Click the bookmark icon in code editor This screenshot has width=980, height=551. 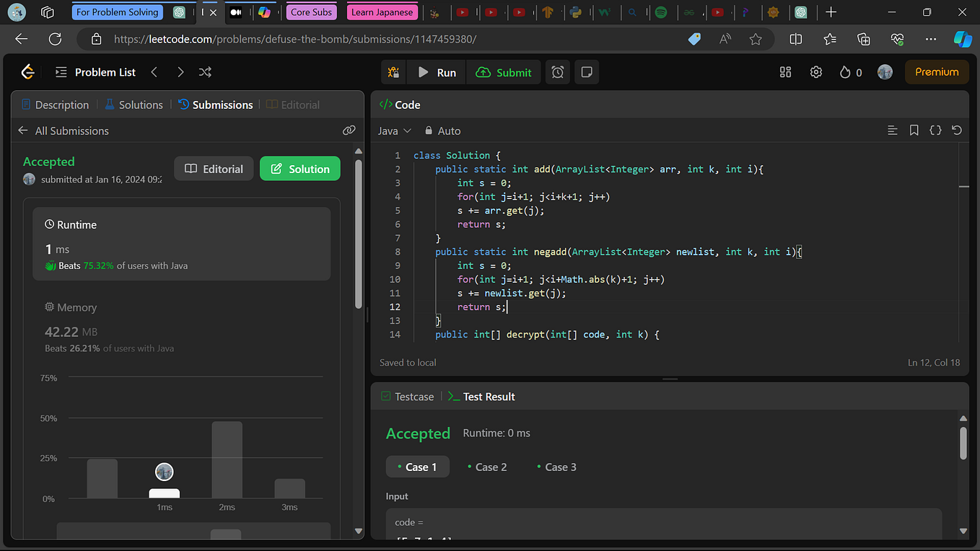tap(914, 131)
